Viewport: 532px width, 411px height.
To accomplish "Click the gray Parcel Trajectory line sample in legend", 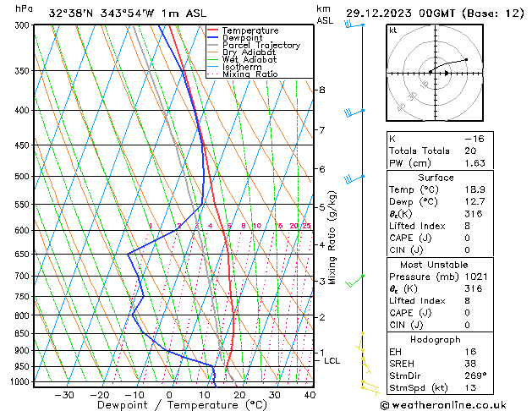I will click(213, 45).
